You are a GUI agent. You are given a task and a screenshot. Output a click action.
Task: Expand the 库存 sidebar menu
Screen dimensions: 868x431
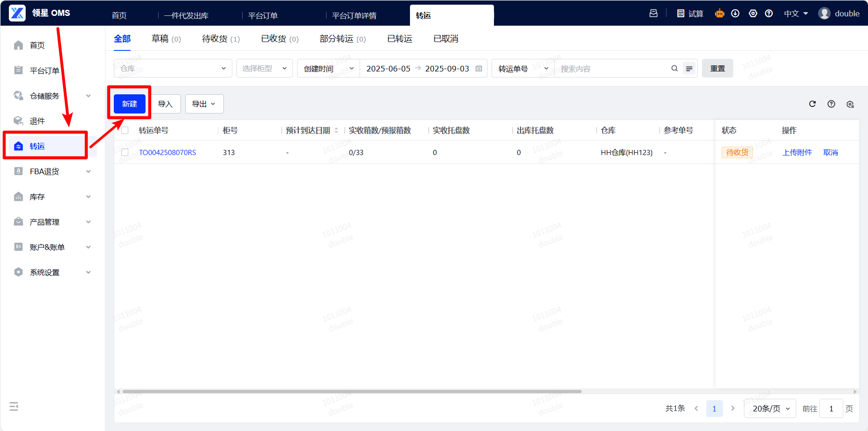click(x=89, y=197)
